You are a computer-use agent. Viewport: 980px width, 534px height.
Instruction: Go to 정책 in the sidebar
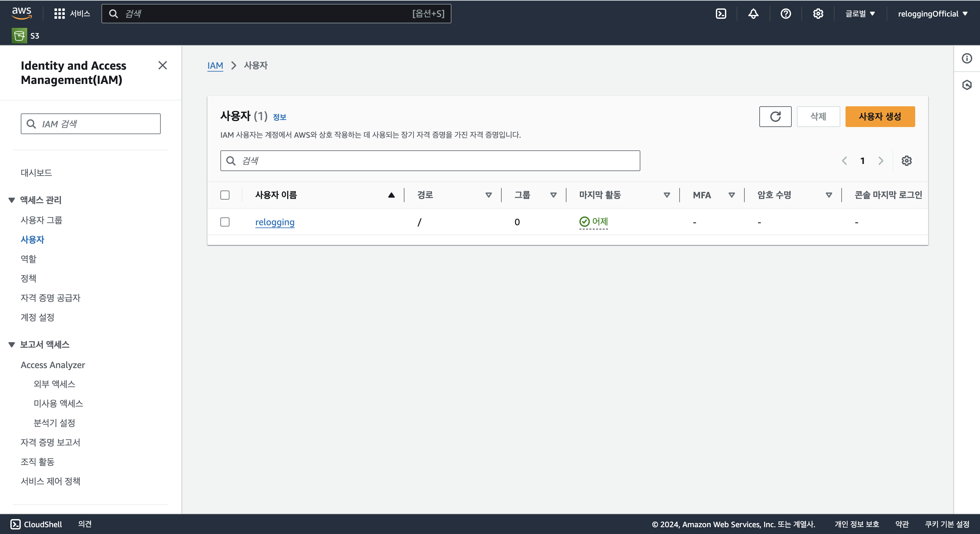29,278
